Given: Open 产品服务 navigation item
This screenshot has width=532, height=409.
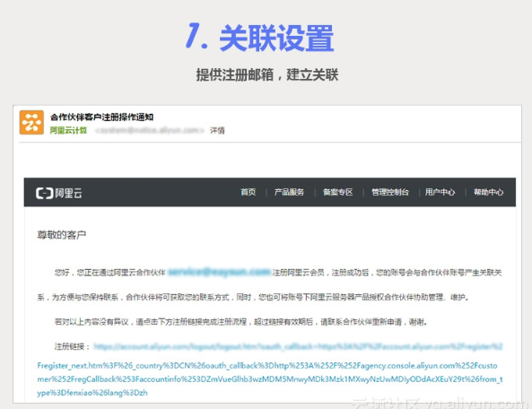Looking at the screenshot, I should click(290, 192).
